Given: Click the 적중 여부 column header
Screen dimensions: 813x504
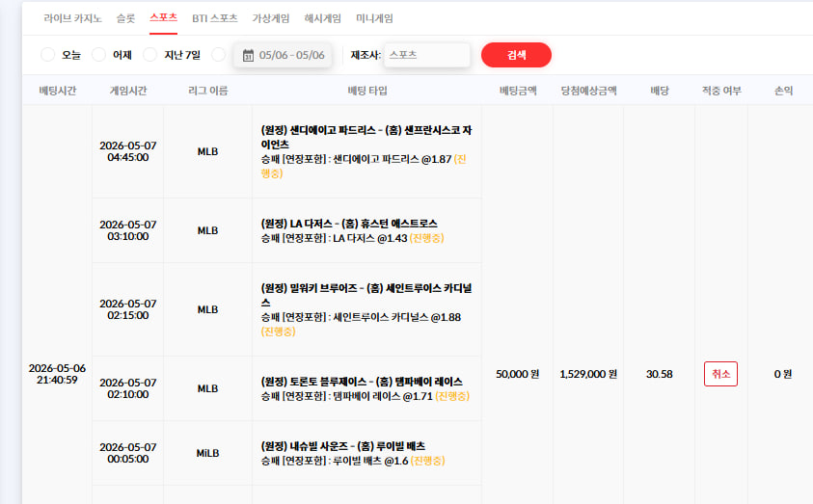Looking at the screenshot, I should coord(721,91).
